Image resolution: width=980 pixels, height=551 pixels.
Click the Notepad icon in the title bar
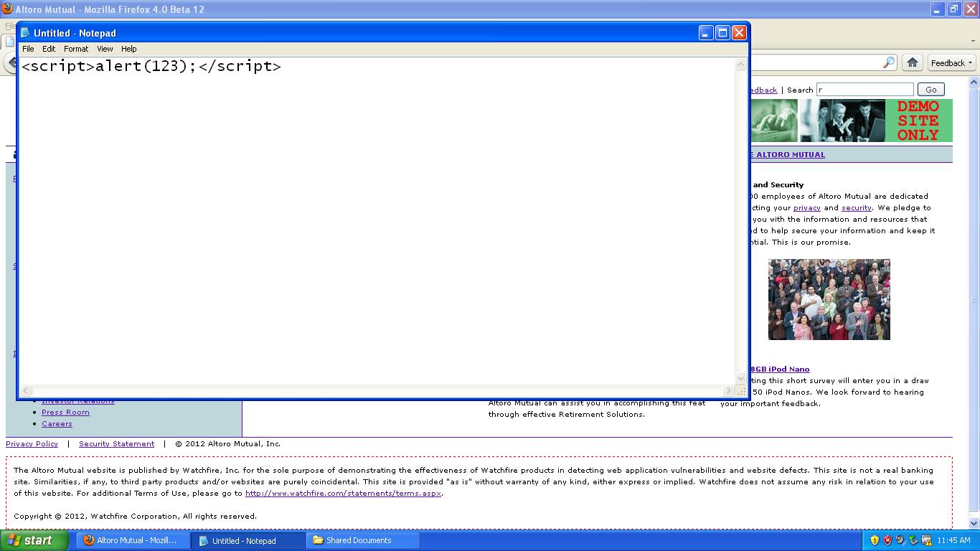26,33
